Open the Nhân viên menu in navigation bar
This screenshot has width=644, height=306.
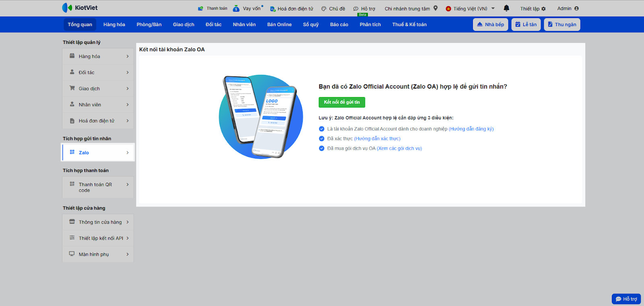point(244,25)
